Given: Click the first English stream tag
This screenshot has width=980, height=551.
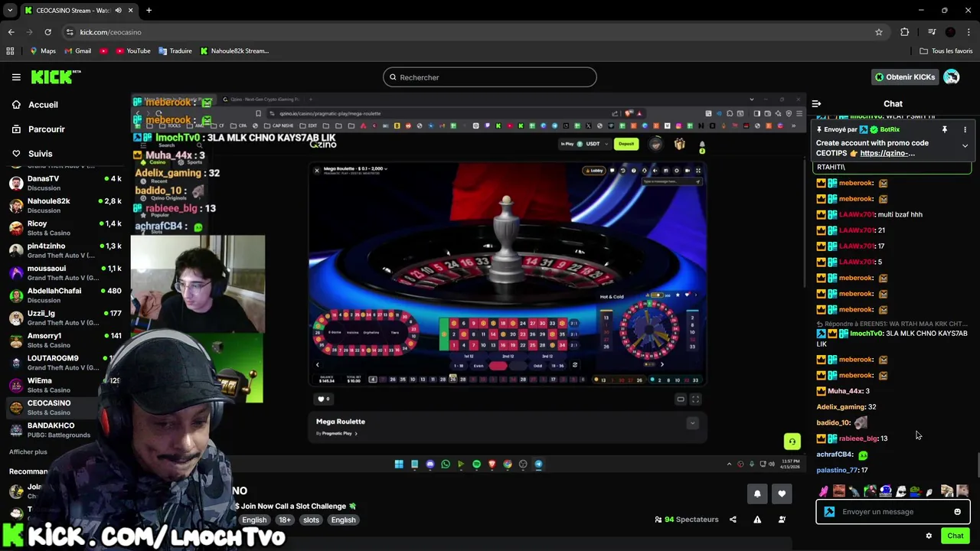Looking at the screenshot, I should point(254,520).
